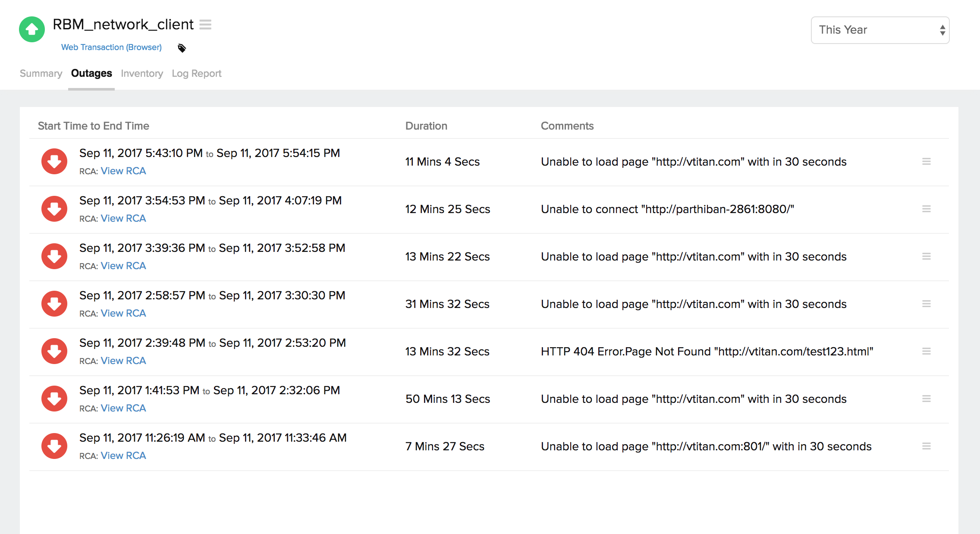The height and width of the screenshot is (534, 980).
Task: Open row menu for 12 Mins 25 Secs outage
Action: (926, 209)
